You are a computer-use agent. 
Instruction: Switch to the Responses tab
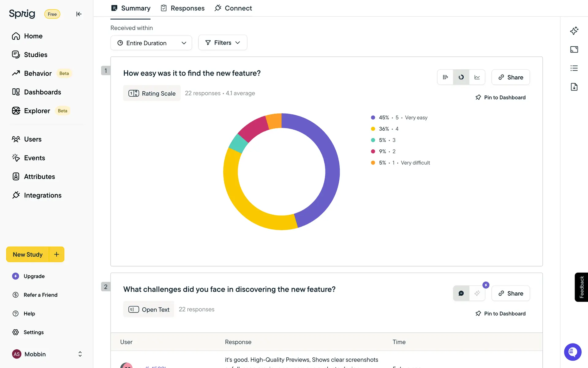pos(183,8)
